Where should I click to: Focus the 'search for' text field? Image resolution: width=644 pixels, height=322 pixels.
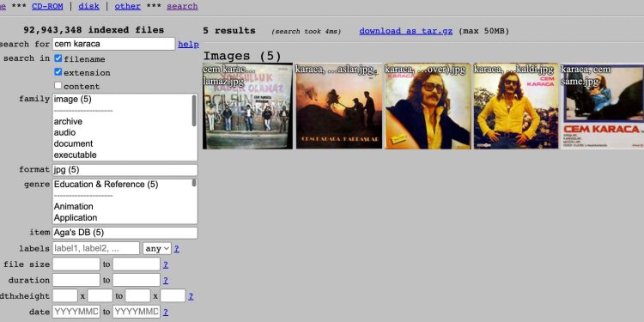tap(113, 44)
